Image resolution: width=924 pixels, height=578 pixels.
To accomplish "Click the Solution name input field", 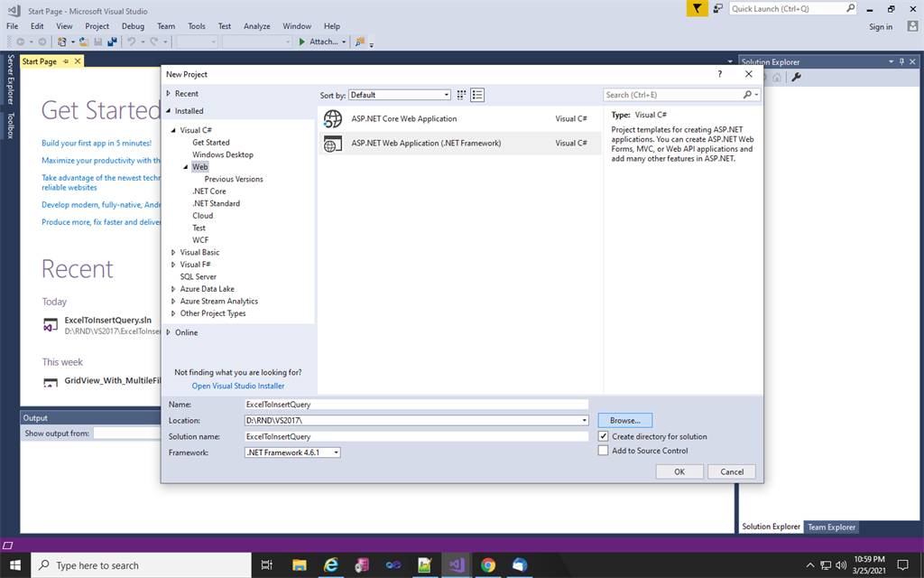I will click(417, 436).
